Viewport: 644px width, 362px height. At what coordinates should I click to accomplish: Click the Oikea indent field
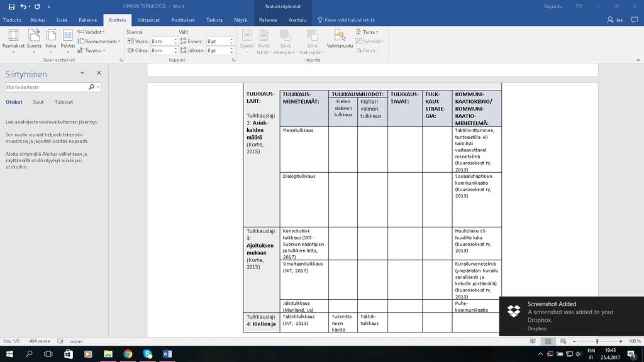162,50
